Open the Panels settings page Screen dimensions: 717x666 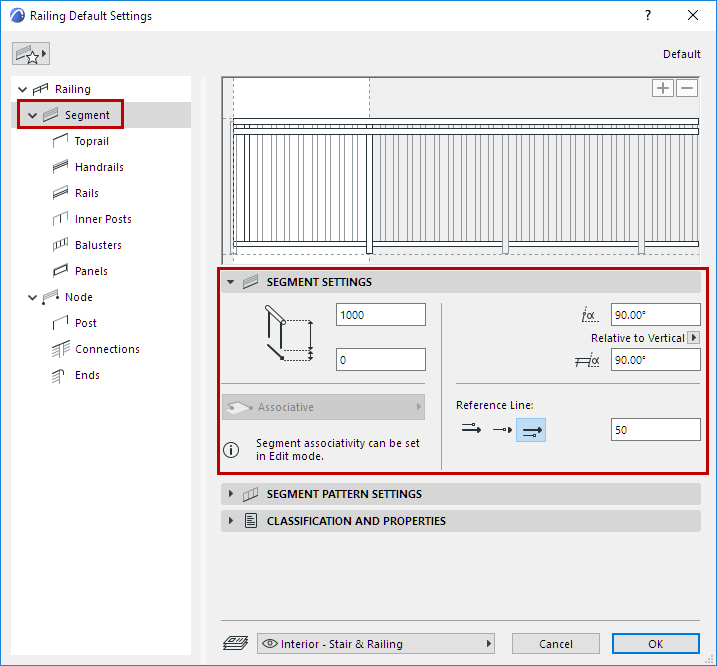point(91,272)
